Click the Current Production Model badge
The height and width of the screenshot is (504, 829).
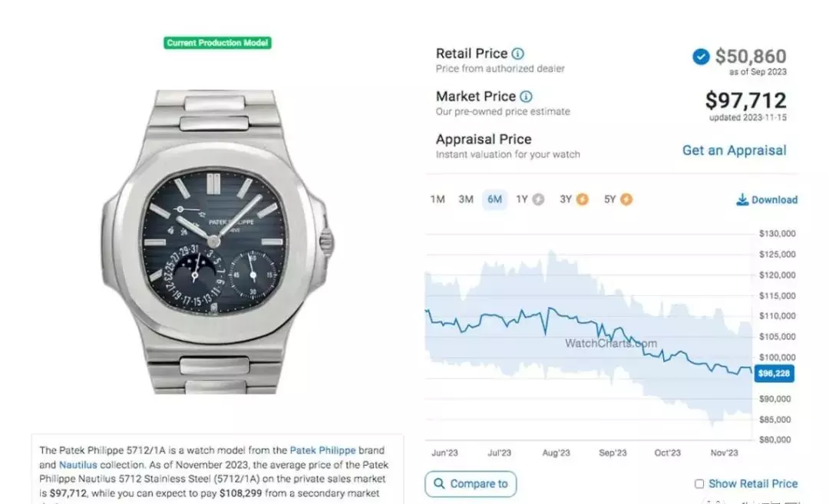pyautogui.click(x=217, y=43)
